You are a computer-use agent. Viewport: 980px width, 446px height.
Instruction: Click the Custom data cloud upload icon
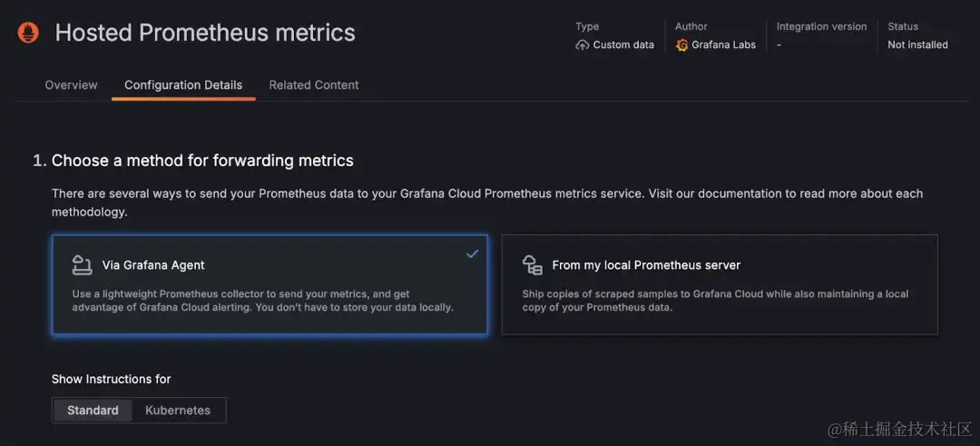(x=582, y=45)
